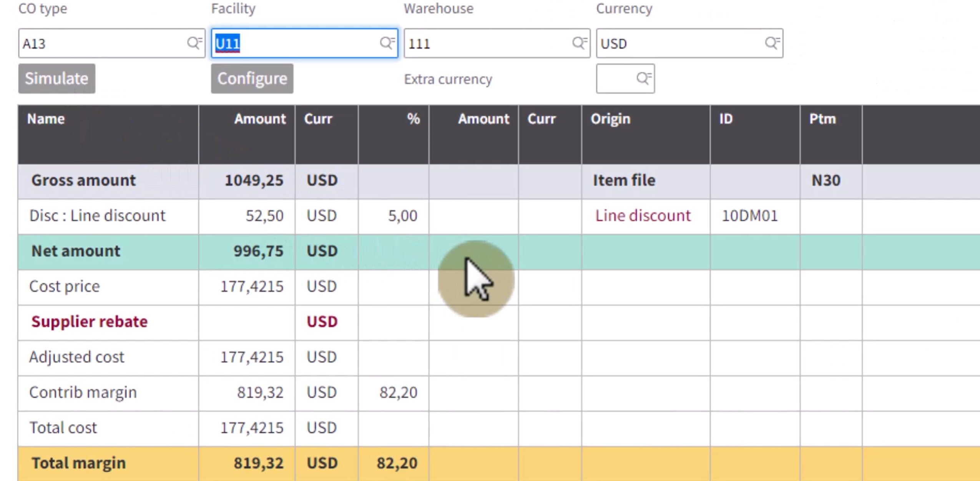The height and width of the screenshot is (481, 980).
Task: Select the Gross amount row
Action: coord(83,180)
